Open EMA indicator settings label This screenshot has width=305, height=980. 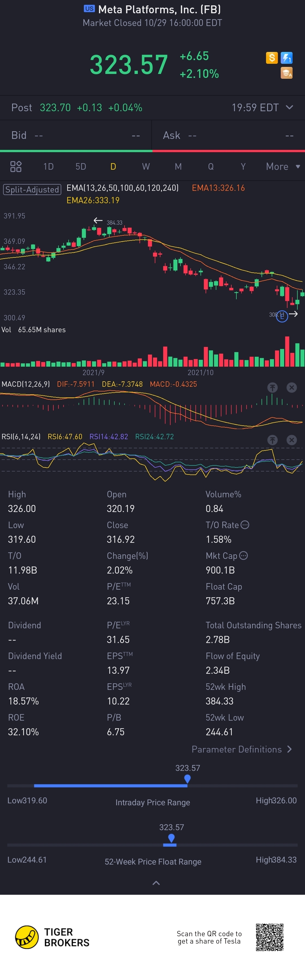click(123, 187)
